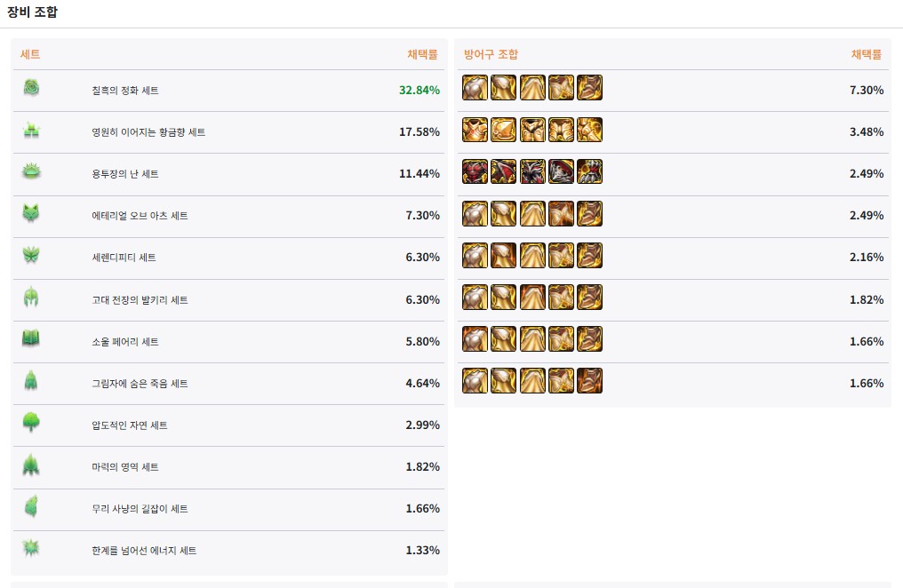Select the 압도적인 자연 세트 tree icon
Viewport: 903px width, 588px height.
coord(31,424)
